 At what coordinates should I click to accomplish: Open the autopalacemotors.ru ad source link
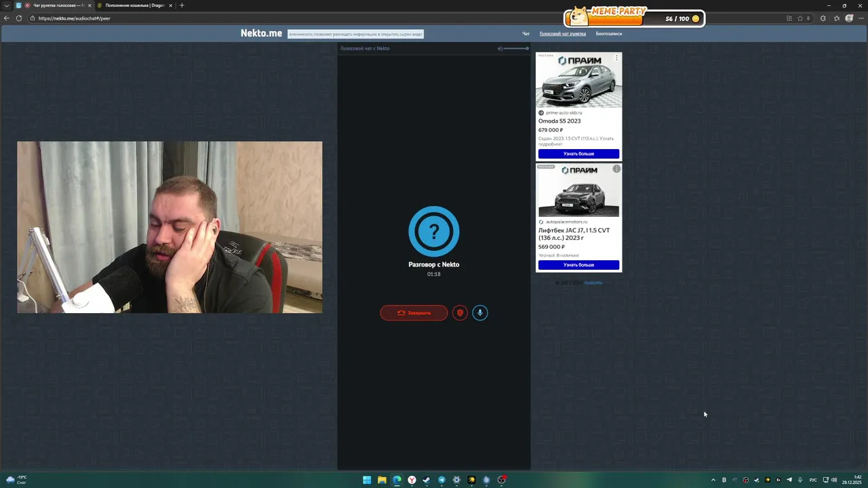click(x=566, y=222)
